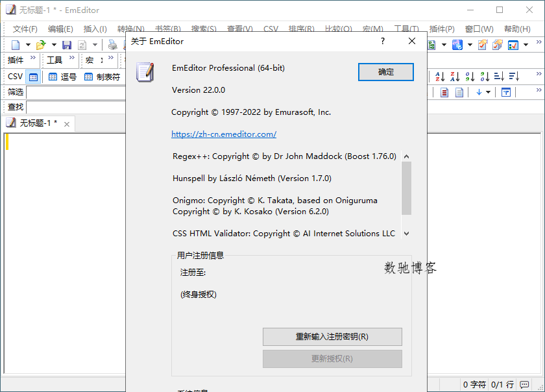Image resolution: width=545 pixels, height=392 pixels.
Task: Click into the 筛选 filter field
Action: point(76,92)
